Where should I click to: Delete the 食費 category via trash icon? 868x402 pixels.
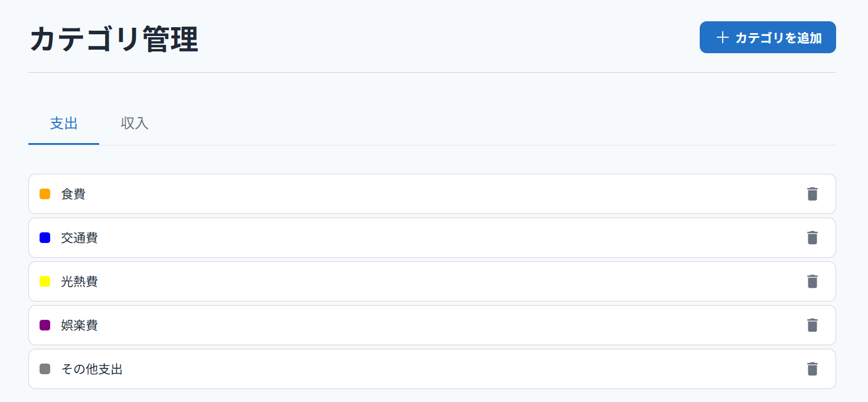pyautogui.click(x=812, y=194)
